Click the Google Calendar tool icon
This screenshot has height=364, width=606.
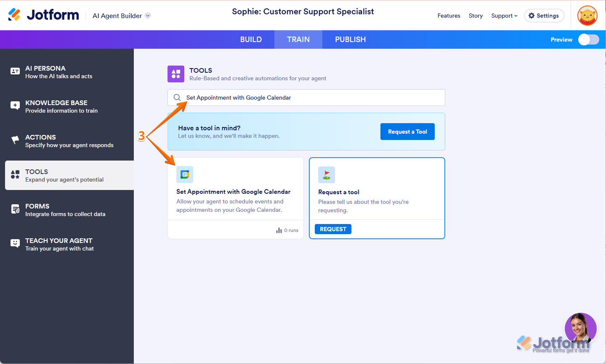[x=185, y=174]
